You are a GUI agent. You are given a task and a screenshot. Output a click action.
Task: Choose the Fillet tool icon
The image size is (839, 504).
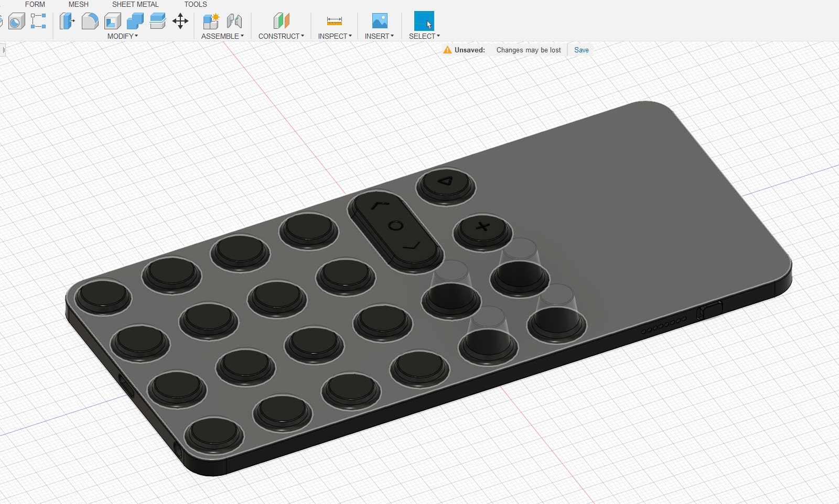(x=90, y=21)
